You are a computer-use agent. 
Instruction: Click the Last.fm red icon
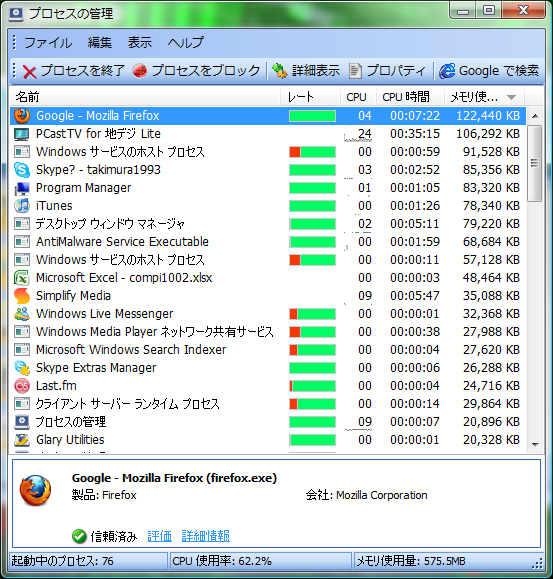click(x=22, y=386)
